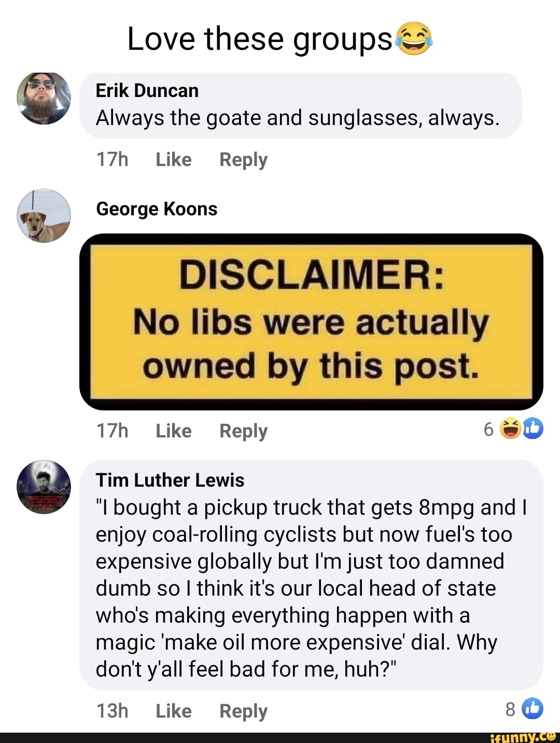Like Tim Luther Lewis's comment
The width and height of the screenshot is (560, 743).
[x=174, y=711]
